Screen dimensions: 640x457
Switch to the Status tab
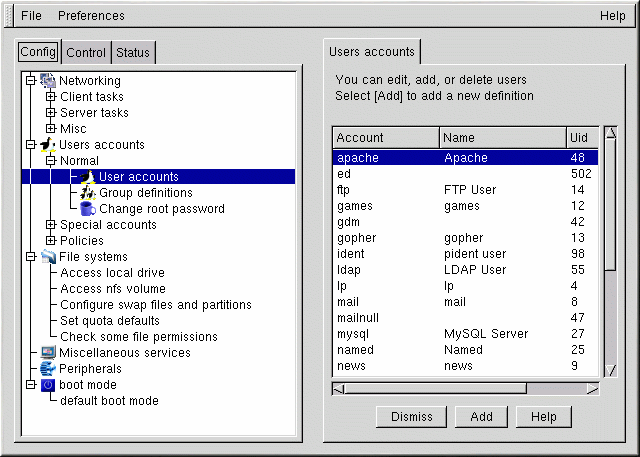tap(132, 53)
